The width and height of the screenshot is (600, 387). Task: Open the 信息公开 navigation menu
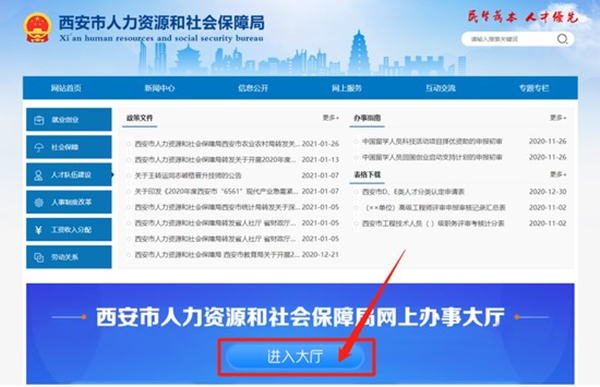pos(253,88)
